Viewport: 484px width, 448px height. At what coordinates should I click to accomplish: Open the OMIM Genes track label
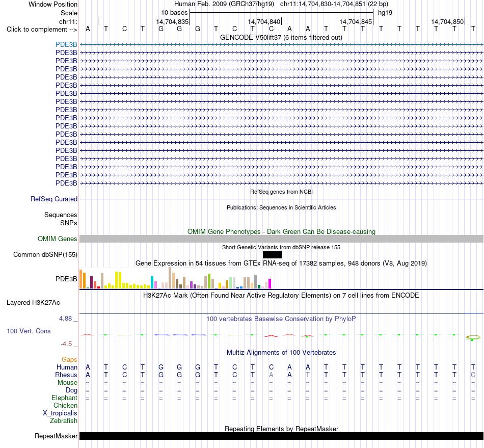pos(57,239)
